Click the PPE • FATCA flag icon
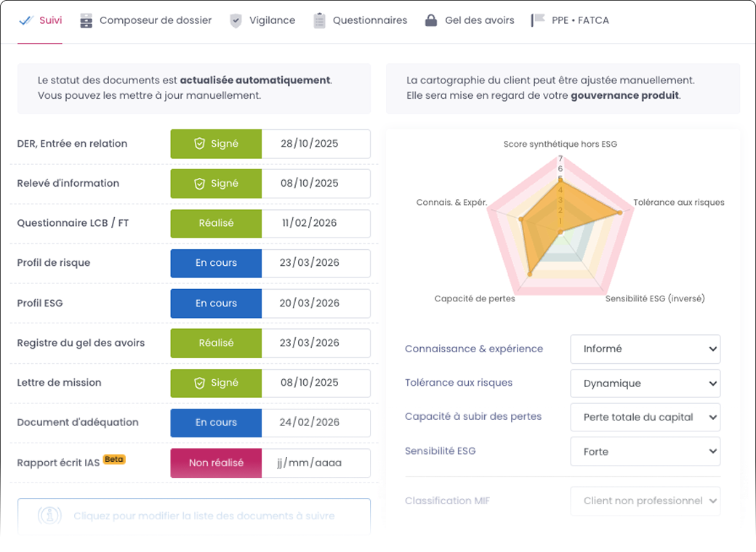 (x=538, y=20)
